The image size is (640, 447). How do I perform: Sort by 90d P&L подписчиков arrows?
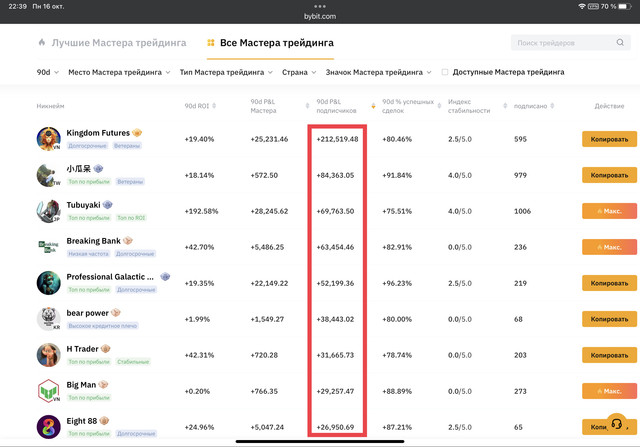point(373,106)
